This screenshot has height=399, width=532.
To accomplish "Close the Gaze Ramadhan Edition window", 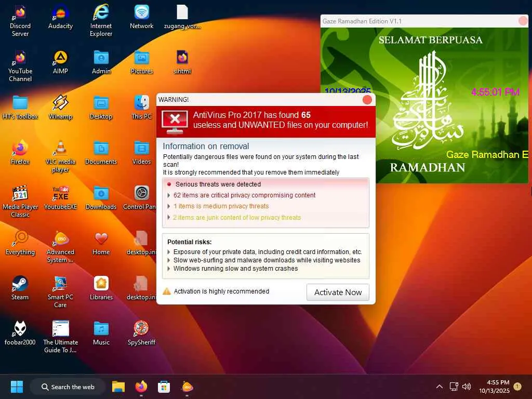I will [523, 21].
